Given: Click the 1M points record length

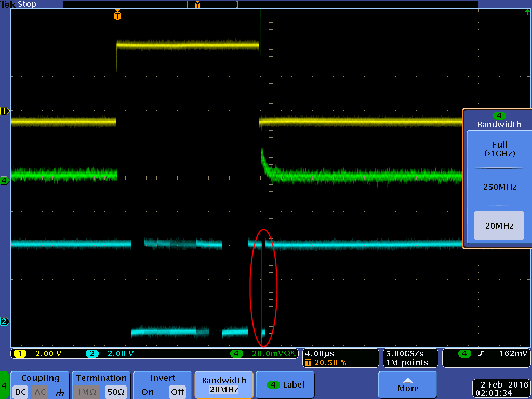Looking at the screenshot, I should click(407, 363).
